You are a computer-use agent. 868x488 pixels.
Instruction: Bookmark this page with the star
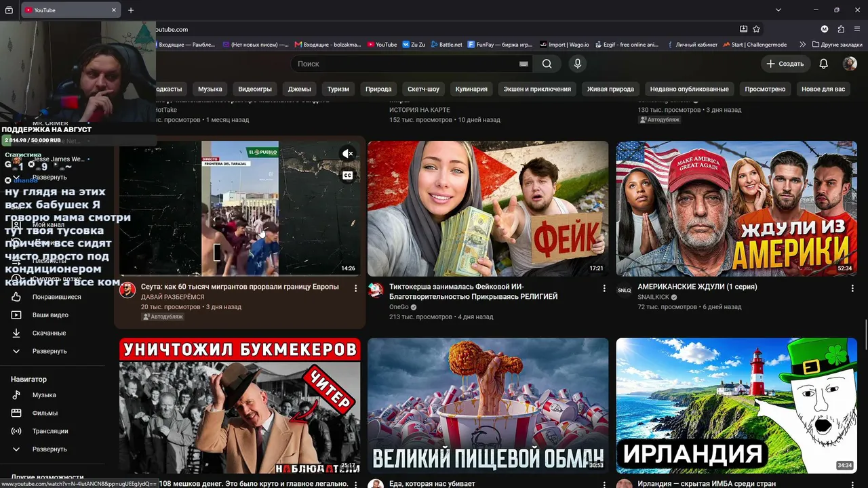pyautogui.click(x=756, y=29)
